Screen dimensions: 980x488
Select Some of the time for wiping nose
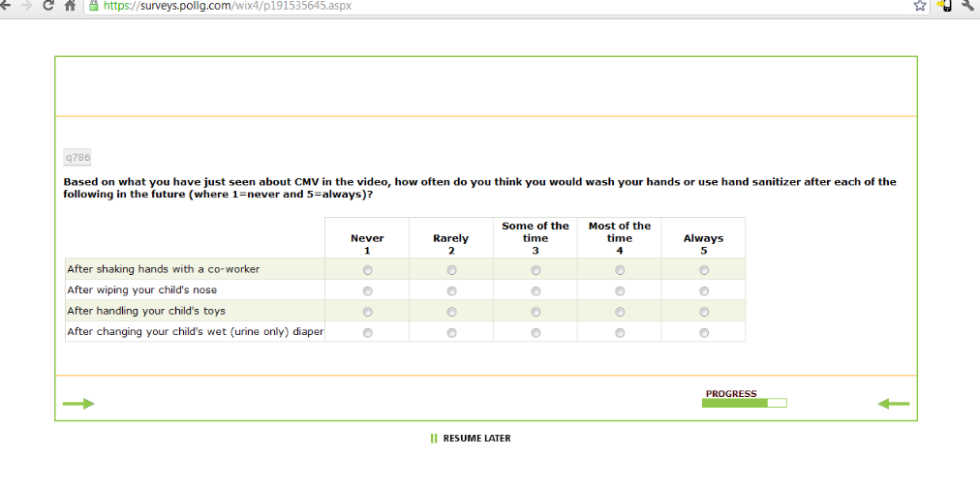[536, 291]
